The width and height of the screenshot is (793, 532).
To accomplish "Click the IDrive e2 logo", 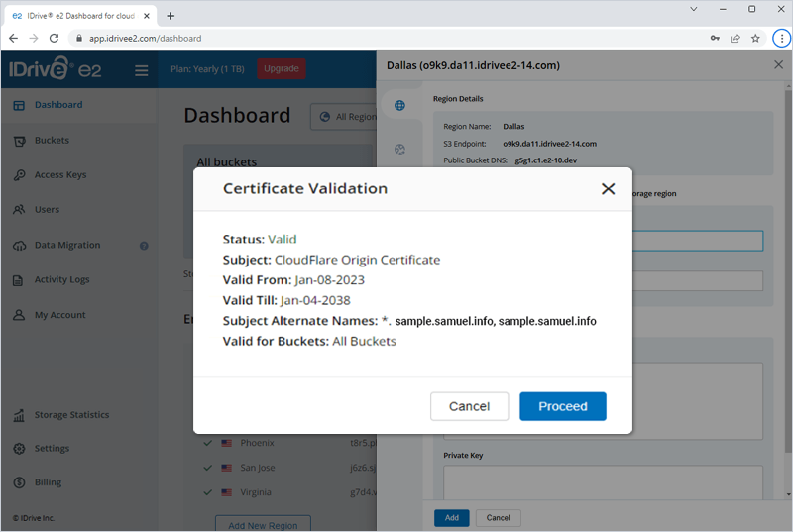I will point(56,68).
